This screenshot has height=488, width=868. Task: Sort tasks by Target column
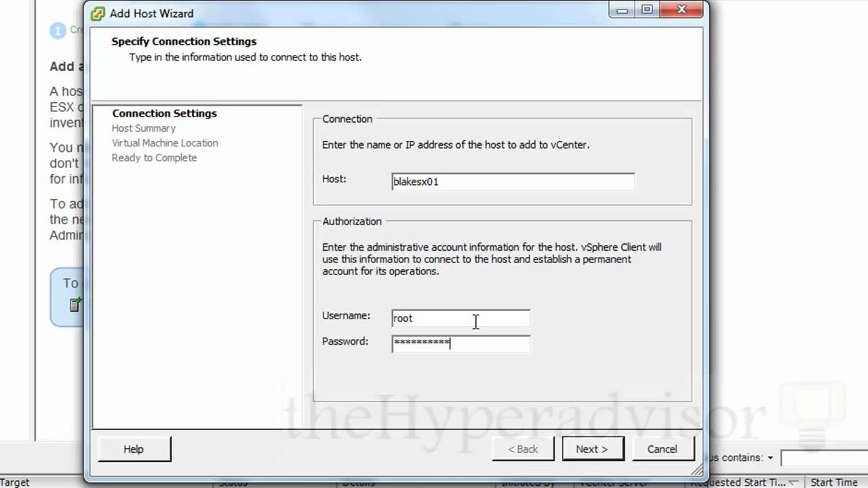(x=15, y=483)
